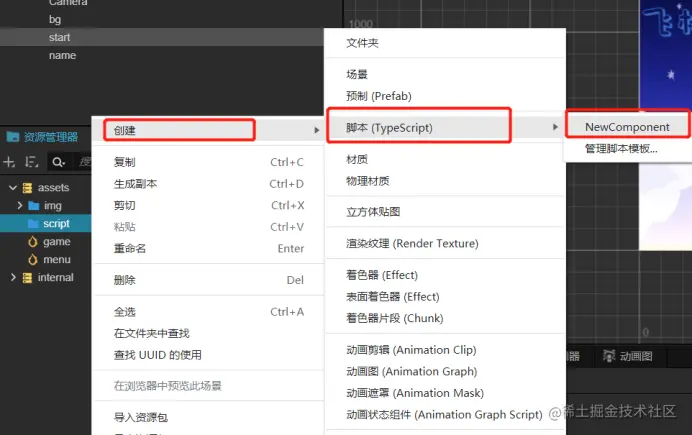The width and height of the screenshot is (692, 435).
Task: Open the 脚本 (TypeScript) submenu arrow
Action: pos(555,127)
